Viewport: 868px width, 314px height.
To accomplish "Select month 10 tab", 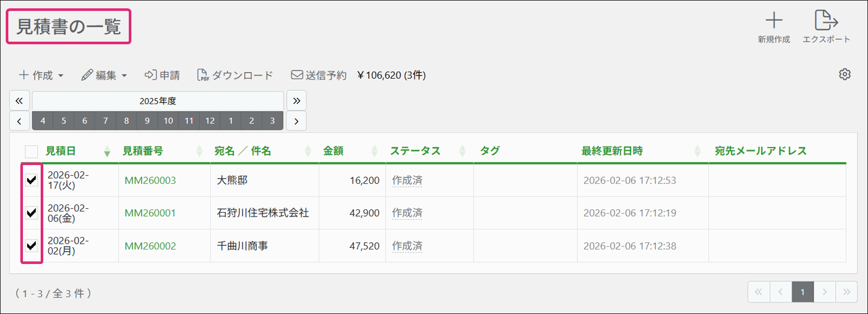I will [x=168, y=121].
